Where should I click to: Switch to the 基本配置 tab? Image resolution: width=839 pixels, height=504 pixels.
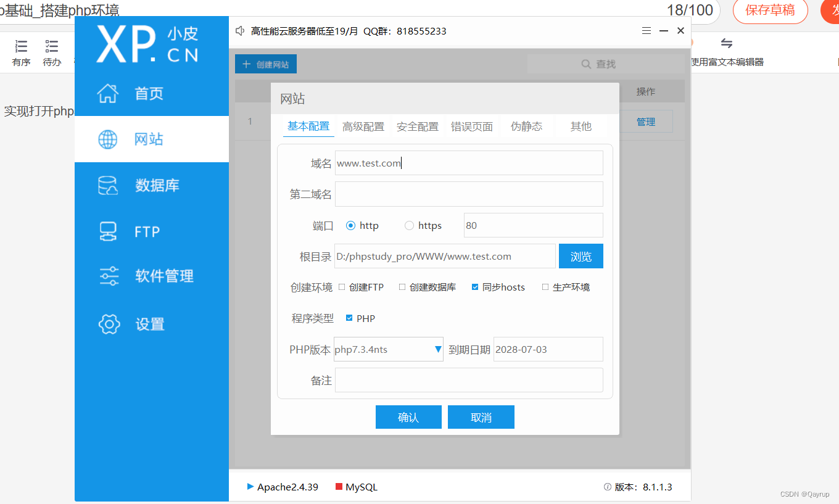click(x=308, y=126)
